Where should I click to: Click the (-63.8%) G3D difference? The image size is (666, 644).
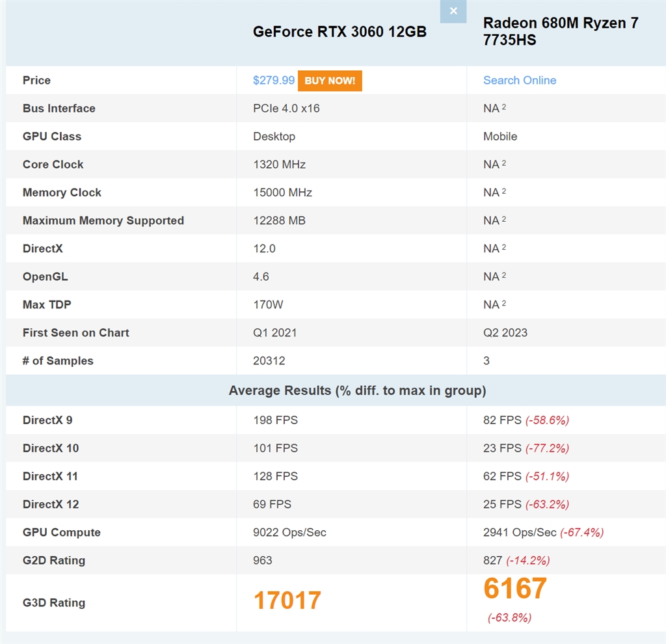click(509, 617)
